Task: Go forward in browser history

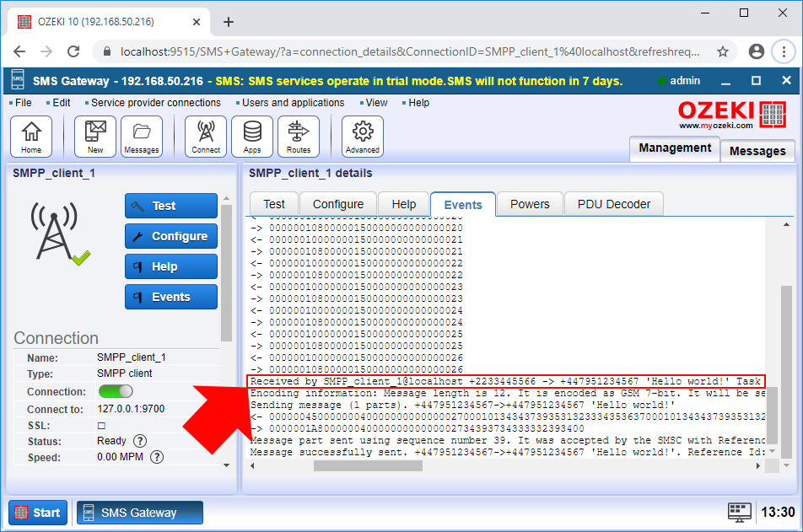Action: coord(46,51)
